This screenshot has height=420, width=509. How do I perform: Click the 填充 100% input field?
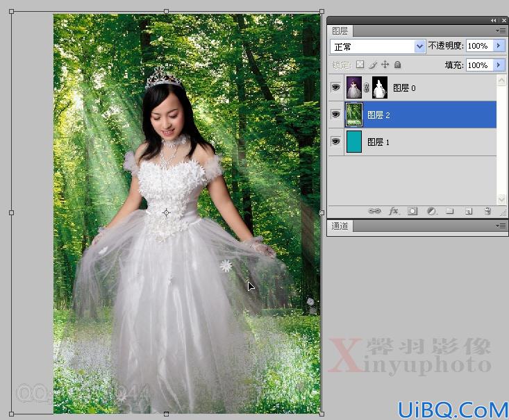(480, 65)
